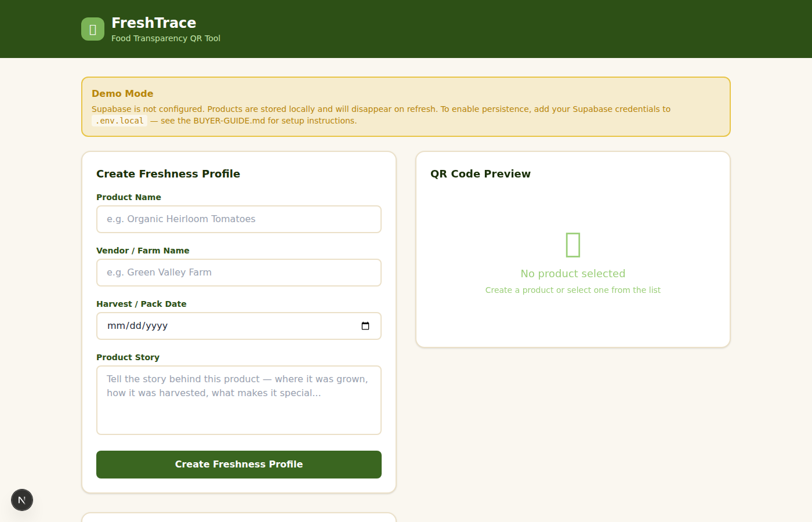Click the Product Story label

click(128, 357)
